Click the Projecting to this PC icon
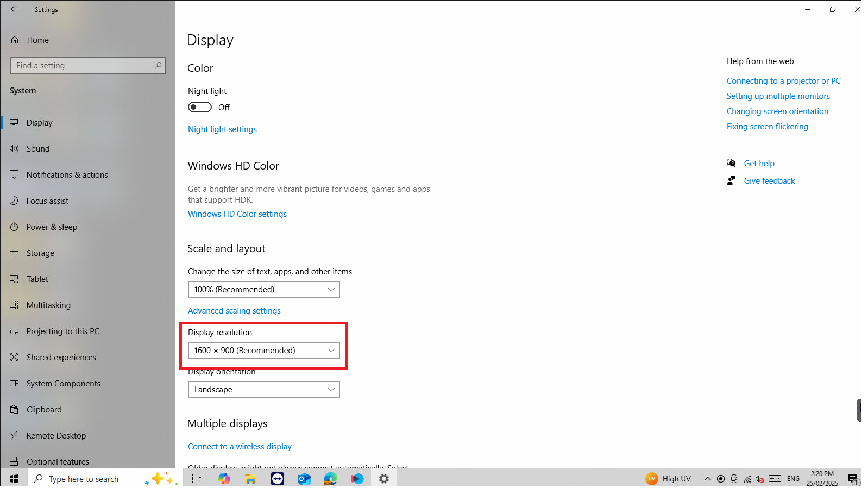868x488 pixels. tap(14, 331)
